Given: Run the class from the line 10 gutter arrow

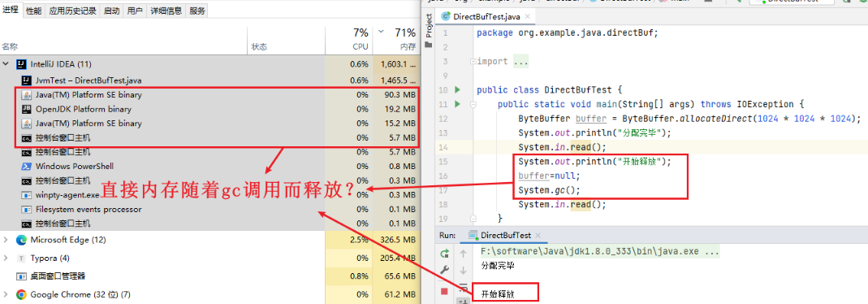Looking at the screenshot, I should [457, 89].
